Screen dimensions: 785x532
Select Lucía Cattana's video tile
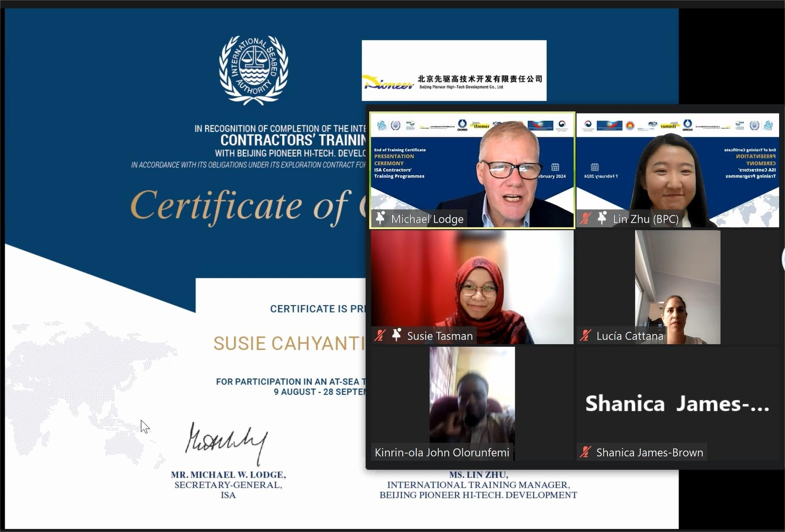coord(677,287)
